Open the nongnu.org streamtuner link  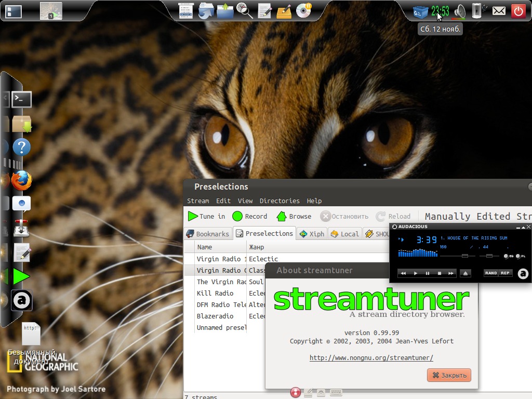coord(371,357)
